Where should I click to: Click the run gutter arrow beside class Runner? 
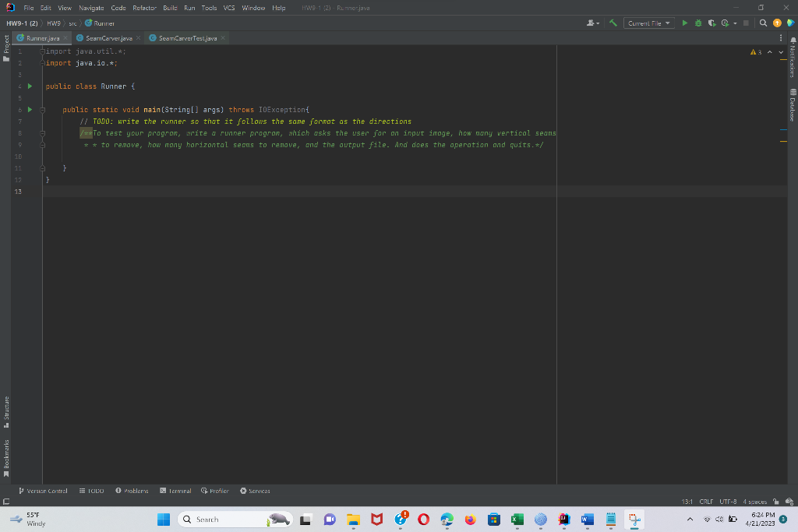click(30, 86)
